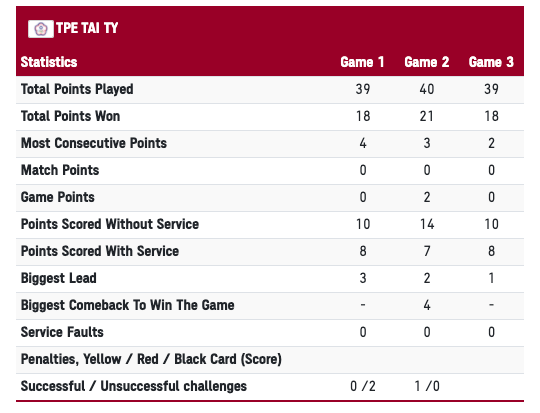540x413 pixels.
Task: Click the Game Points row label
Action: 58,197
